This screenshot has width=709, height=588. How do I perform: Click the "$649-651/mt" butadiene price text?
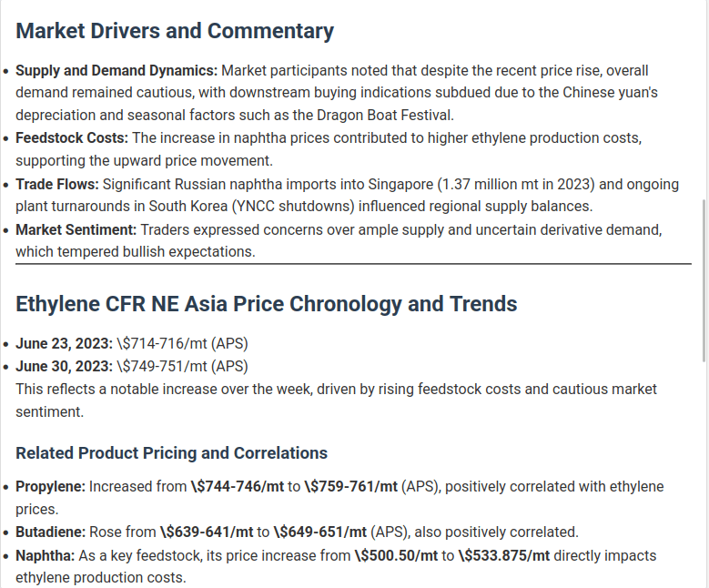[319, 532]
